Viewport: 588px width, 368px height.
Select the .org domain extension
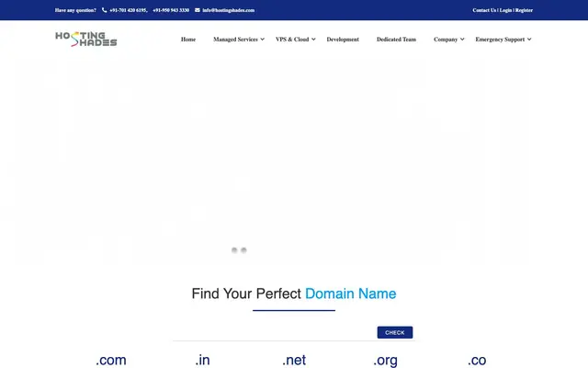[x=386, y=360]
